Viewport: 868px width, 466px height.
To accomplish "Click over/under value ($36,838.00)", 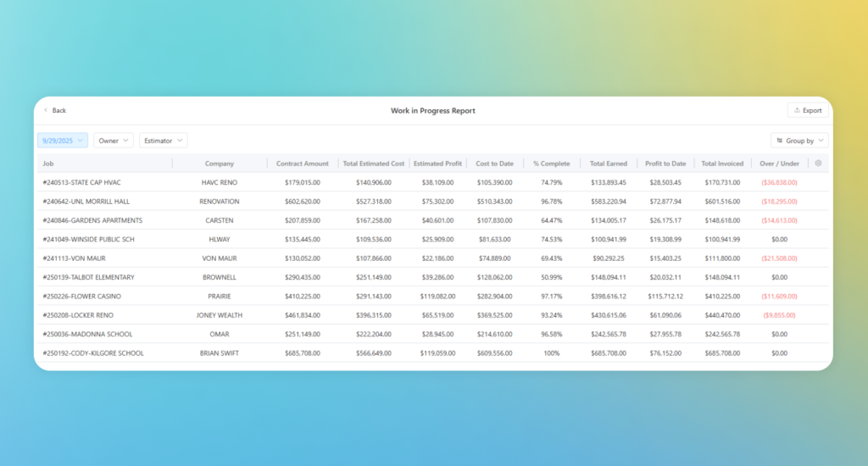I will click(x=780, y=182).
